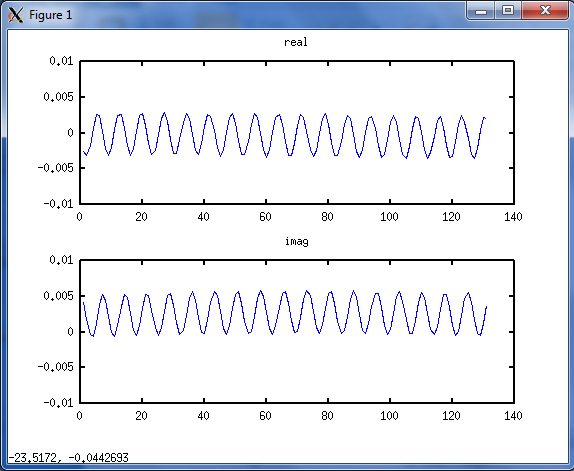Viewport: 574px width, 471px height.
Task: Click the -0.005 y-axis label of imag plot
Action: click(x=56, y=367)
